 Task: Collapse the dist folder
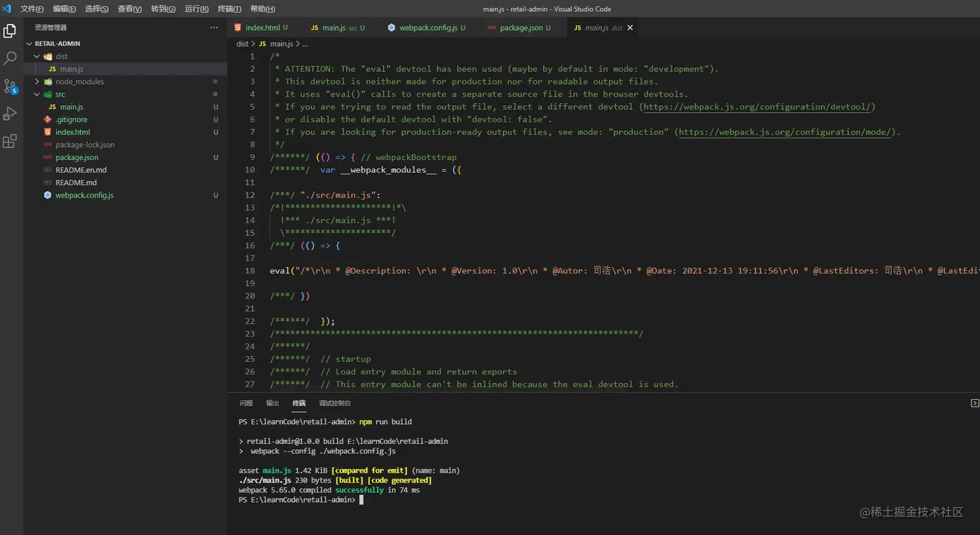click(37, 56)
